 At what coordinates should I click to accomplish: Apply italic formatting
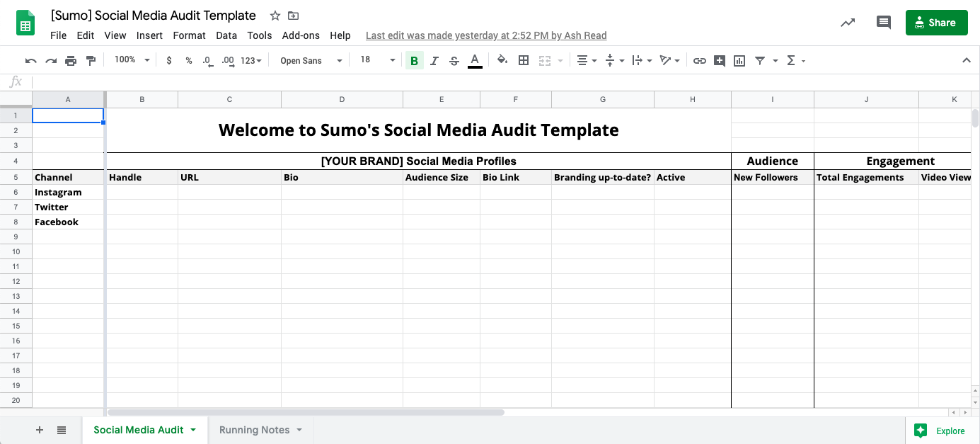(x=434, y=61)
